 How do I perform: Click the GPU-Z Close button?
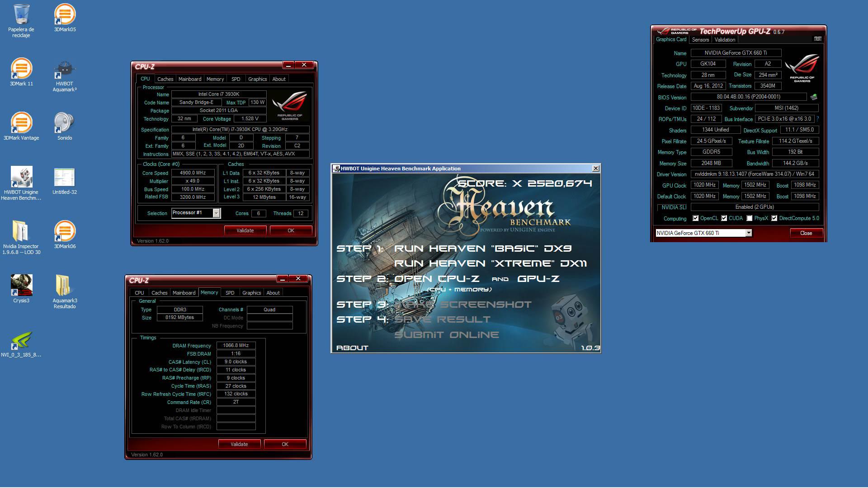[x=806, y=233]
